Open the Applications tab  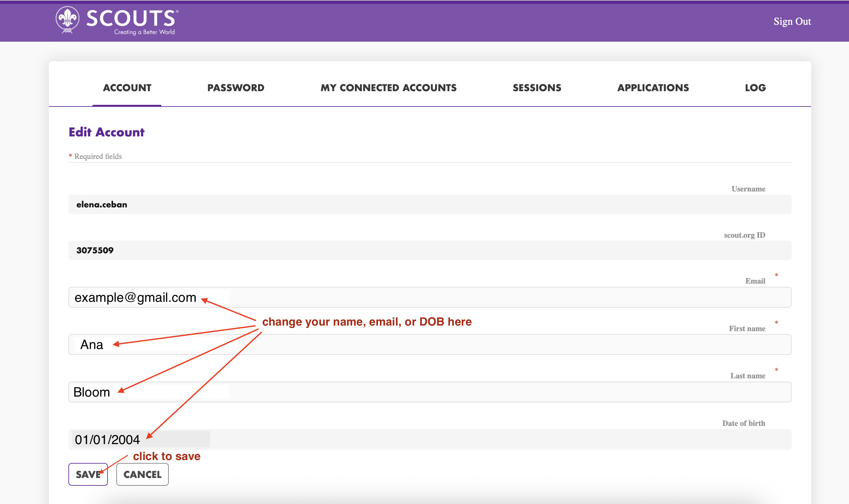pos(653,88)
